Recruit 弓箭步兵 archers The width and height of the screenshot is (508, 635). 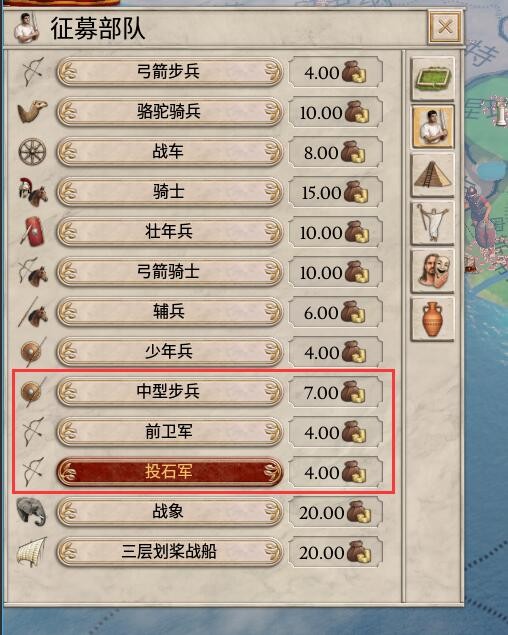coord(169,72)
